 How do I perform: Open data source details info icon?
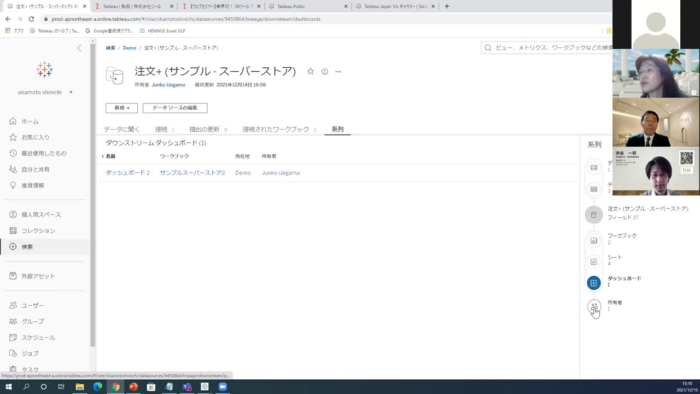coord(325,71)
